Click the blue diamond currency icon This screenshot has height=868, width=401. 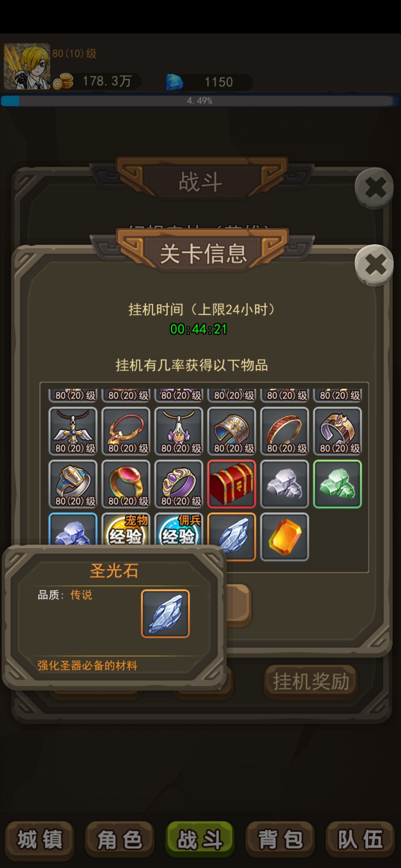(174, 82)
